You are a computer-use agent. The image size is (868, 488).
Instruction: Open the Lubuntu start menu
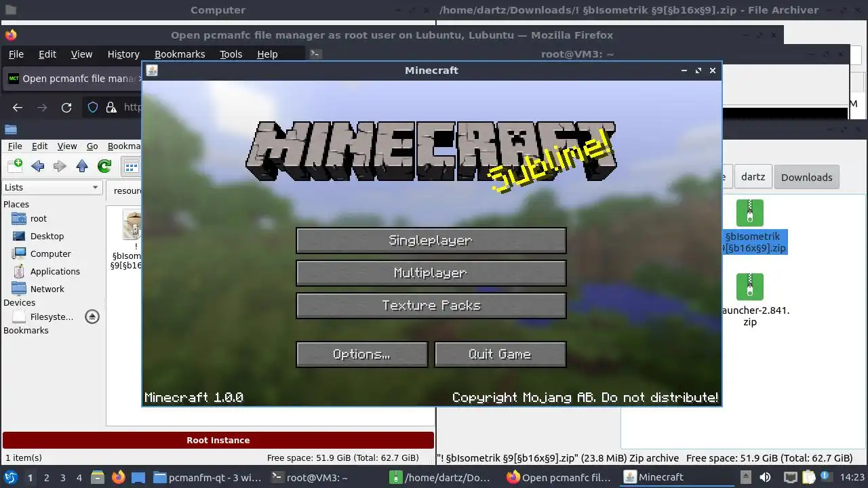click(10, 477)
